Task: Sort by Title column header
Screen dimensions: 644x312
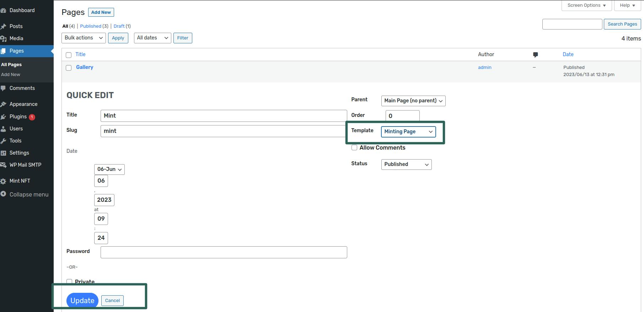Action: [80, 54]
